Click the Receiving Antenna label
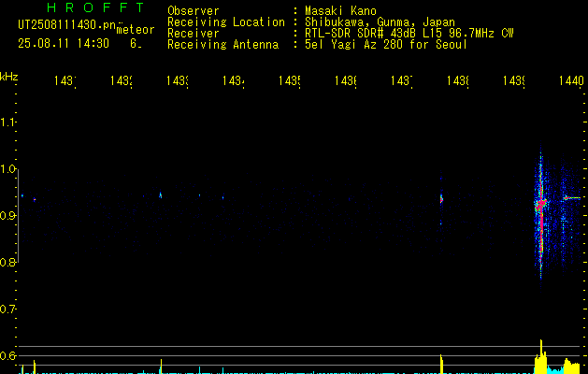 point(223,45)
